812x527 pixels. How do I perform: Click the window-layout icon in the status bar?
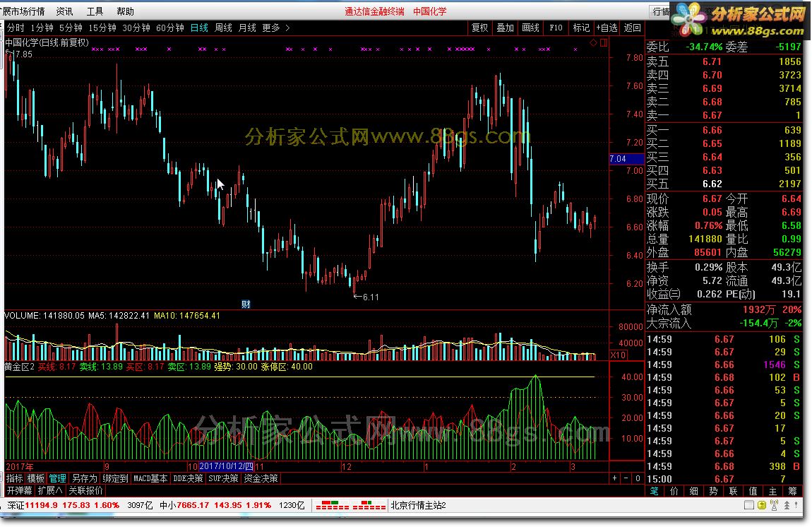pyautogui.click(x=749, y=505)
